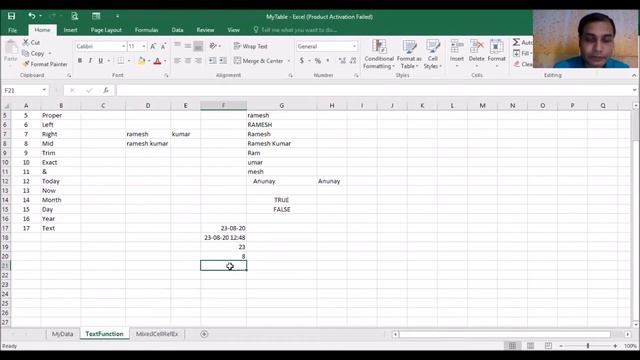Viewport: 640px width, 360px height.
Task: Open the Data ribbon tab
Action: [x=177, y=30]
